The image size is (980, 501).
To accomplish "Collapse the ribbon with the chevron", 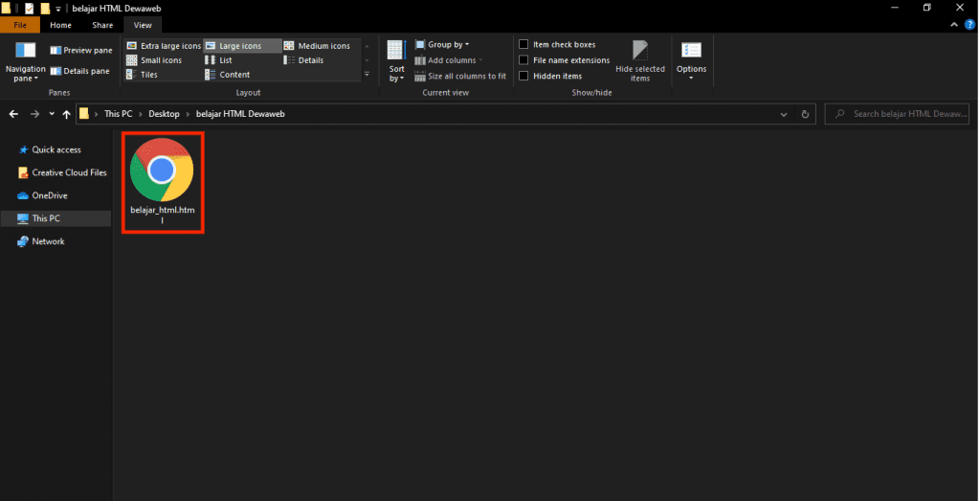I will (954, 25).
